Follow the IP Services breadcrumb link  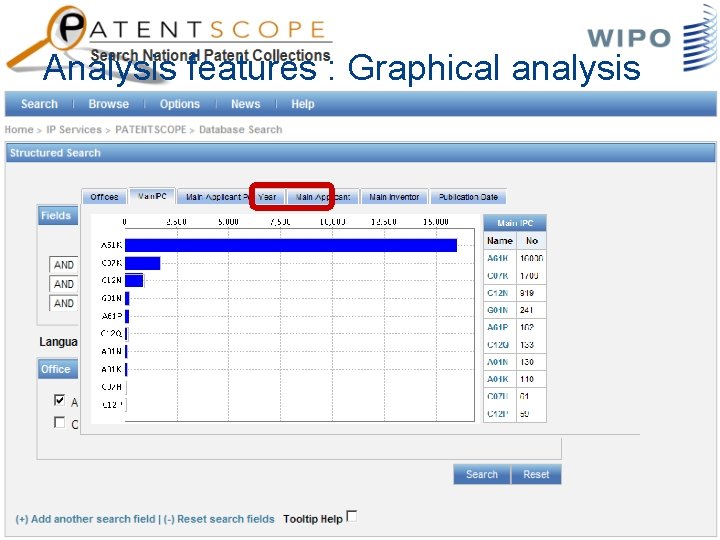[74, 129]
